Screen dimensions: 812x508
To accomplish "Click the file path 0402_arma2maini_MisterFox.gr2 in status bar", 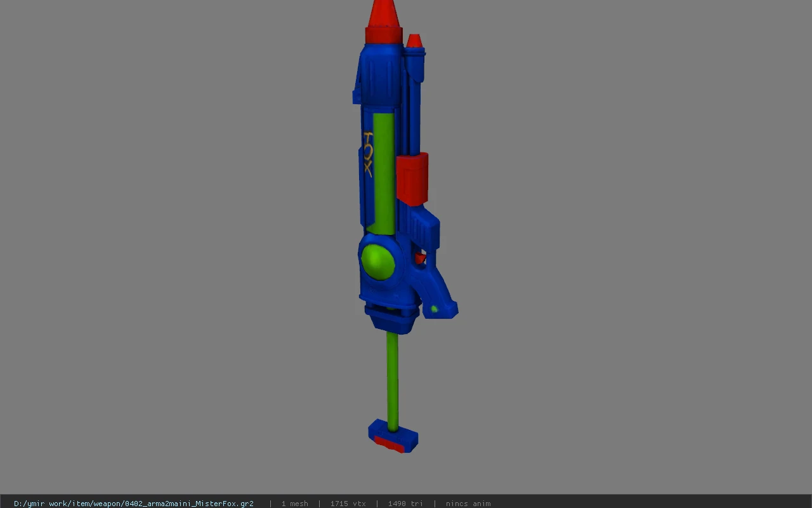I will pyautogui.click(x=134, y=504).
